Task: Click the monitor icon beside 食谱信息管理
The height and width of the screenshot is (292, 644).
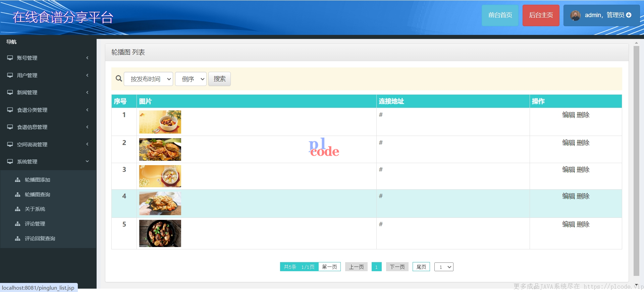Action: (x=10, y=127)
